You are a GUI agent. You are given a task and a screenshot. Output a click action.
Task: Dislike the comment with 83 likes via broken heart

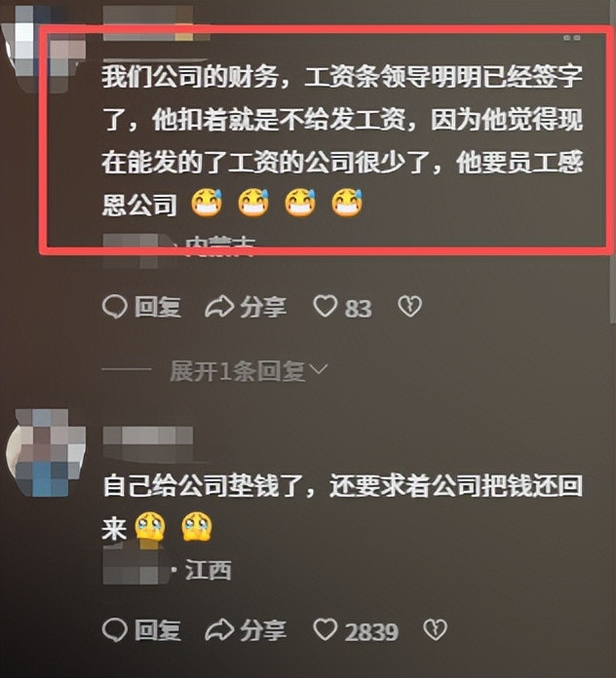pos(409,307)
